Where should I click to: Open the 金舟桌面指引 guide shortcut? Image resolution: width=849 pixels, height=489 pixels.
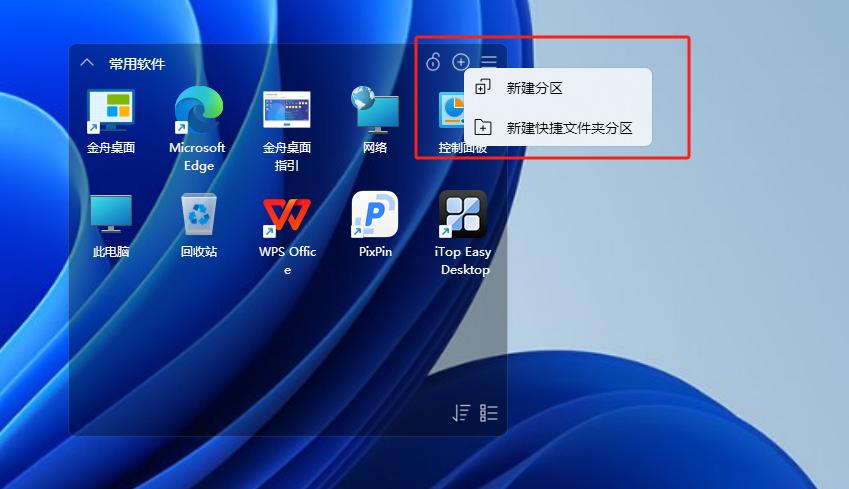[x=287, y=110]
